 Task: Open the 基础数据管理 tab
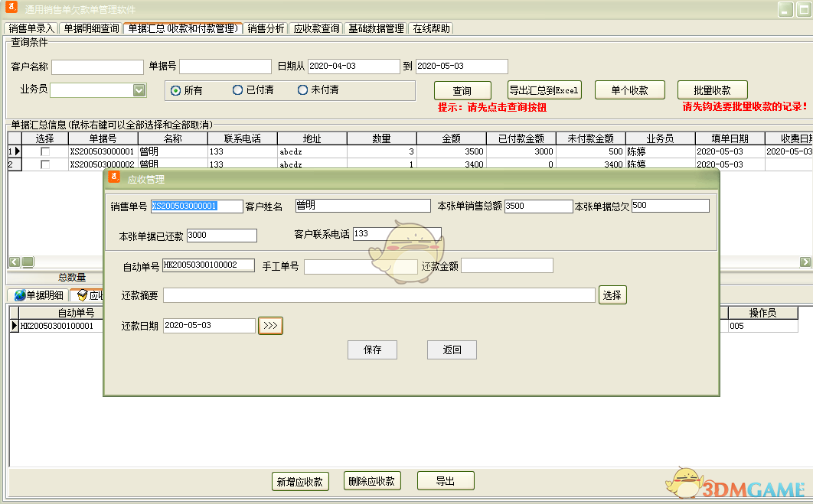click(x=375, y=28)
